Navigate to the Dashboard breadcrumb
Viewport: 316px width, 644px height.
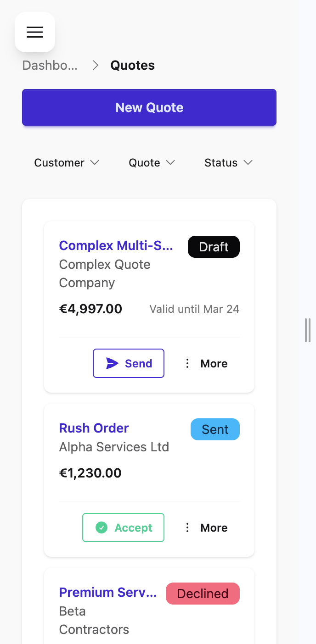(x=50, y=65)
